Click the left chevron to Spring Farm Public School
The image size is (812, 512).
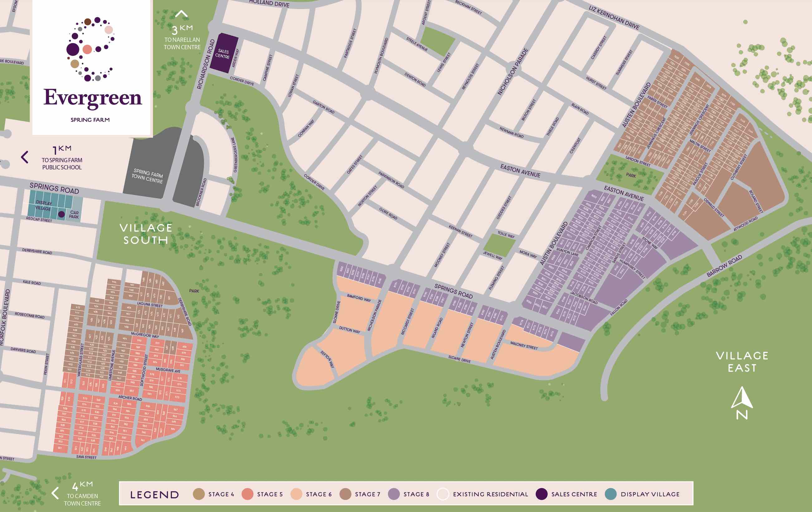point(25,157)
